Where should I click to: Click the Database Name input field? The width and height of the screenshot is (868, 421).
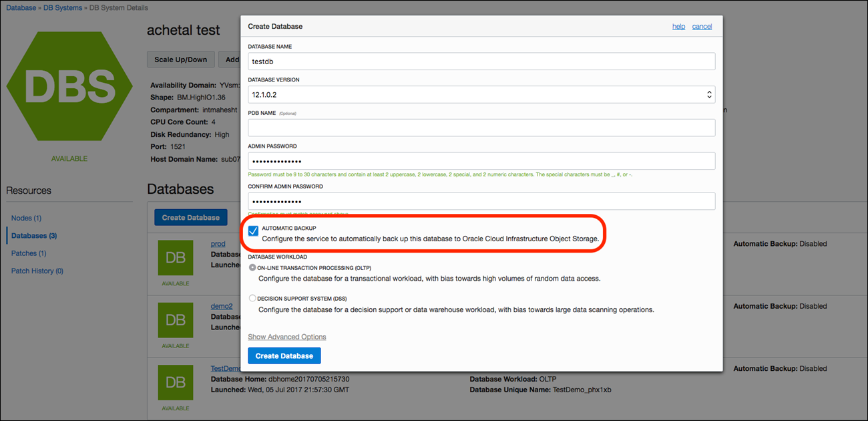click(x=481, y=61)
